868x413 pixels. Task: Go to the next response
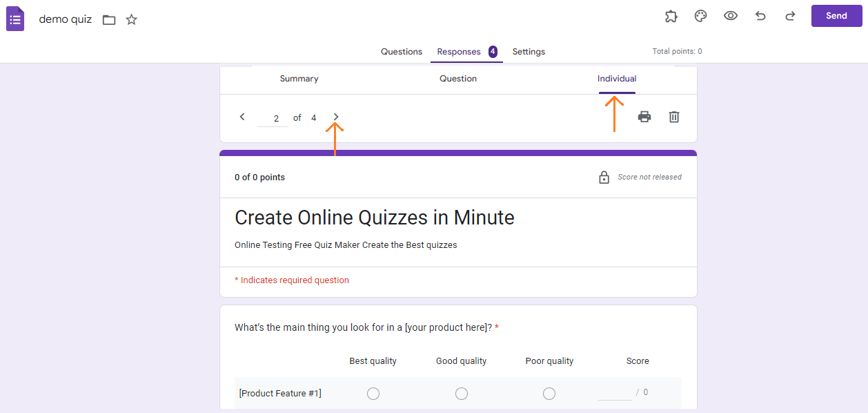pos(336,117)
